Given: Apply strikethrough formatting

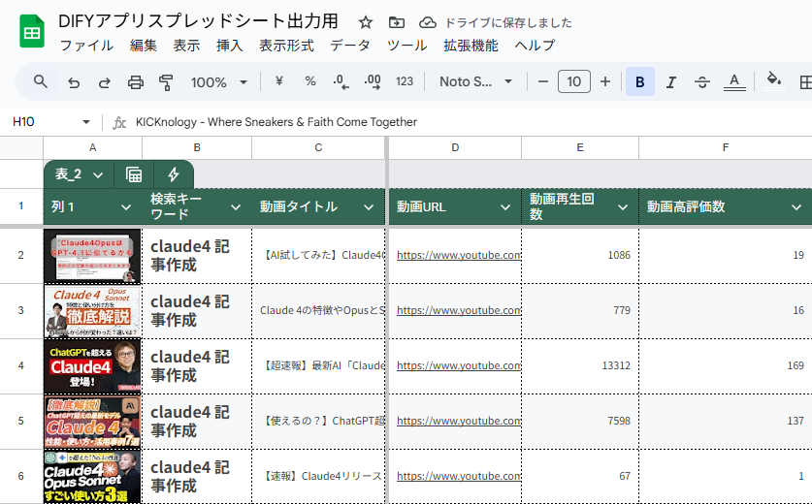Looking at the screenshot, I should pos(702,82).
